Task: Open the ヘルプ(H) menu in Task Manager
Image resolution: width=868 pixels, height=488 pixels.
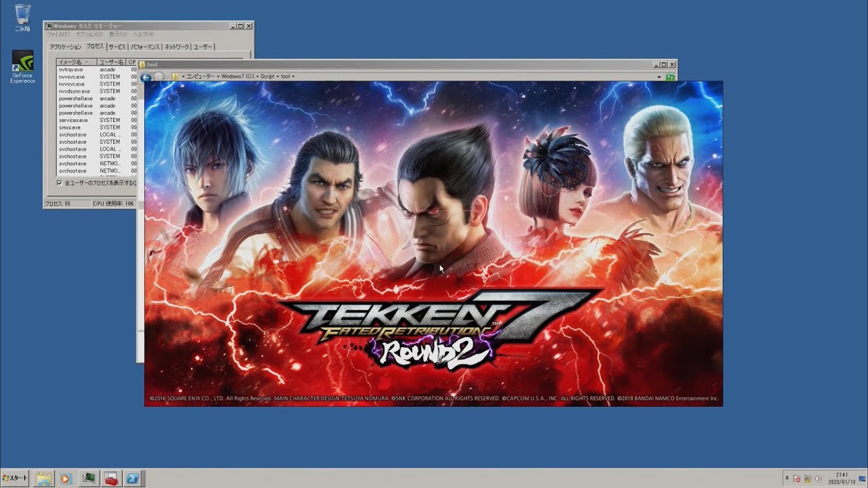Action: click(143, 34)
